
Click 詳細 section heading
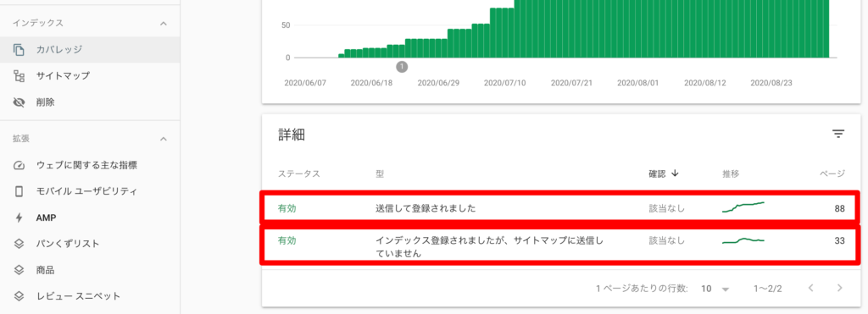click(x=292, y=135)
